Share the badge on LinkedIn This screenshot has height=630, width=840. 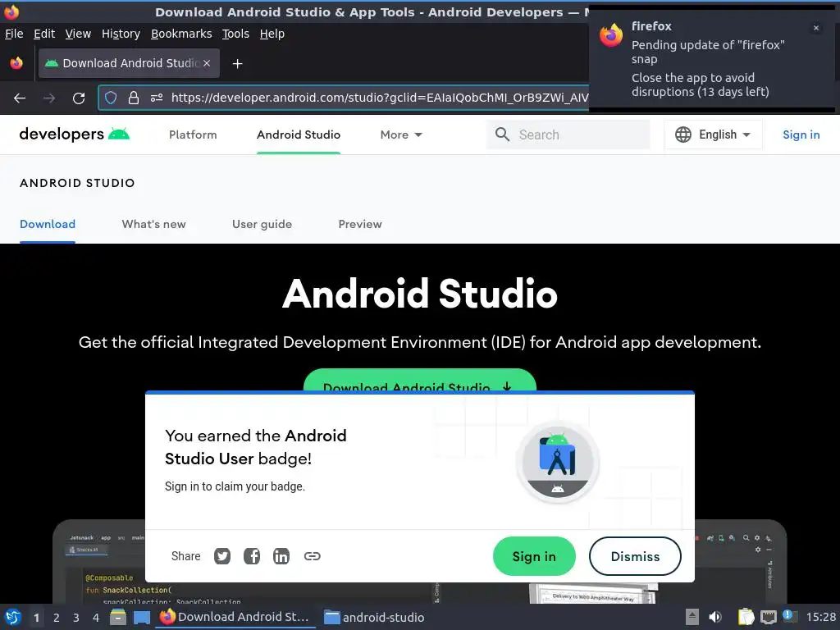[281, 557]
